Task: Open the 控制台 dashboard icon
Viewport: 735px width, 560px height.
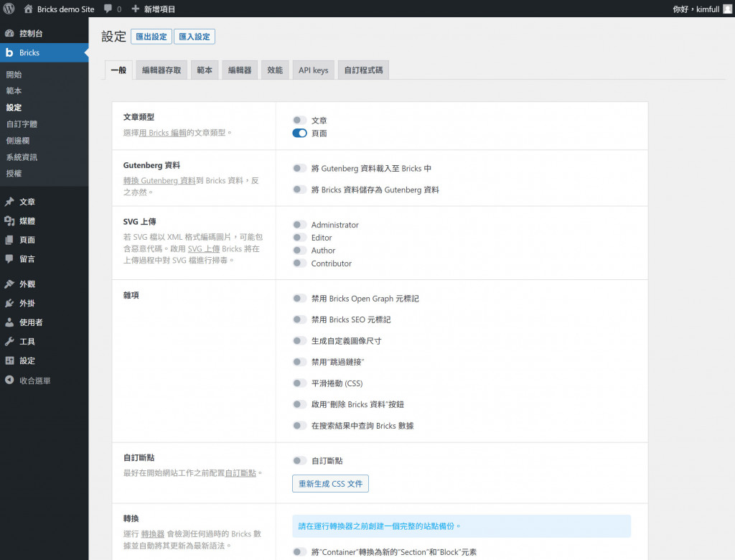Action: [9, 33]
